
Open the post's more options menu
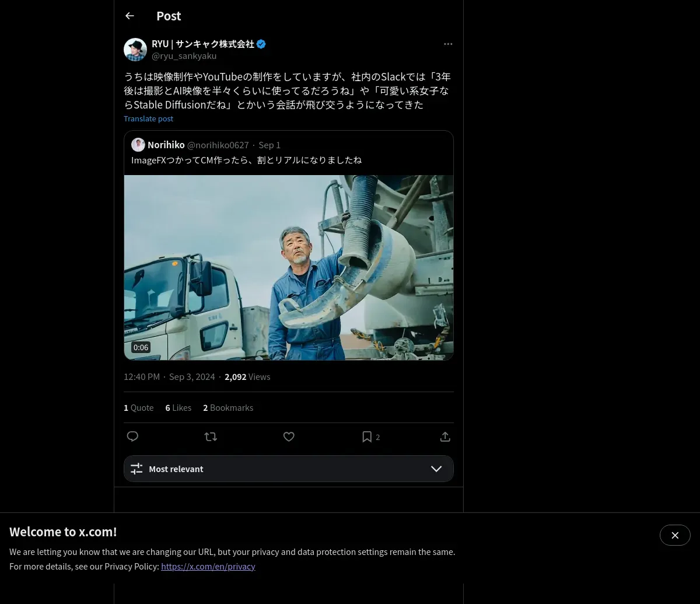coord(448,44)
